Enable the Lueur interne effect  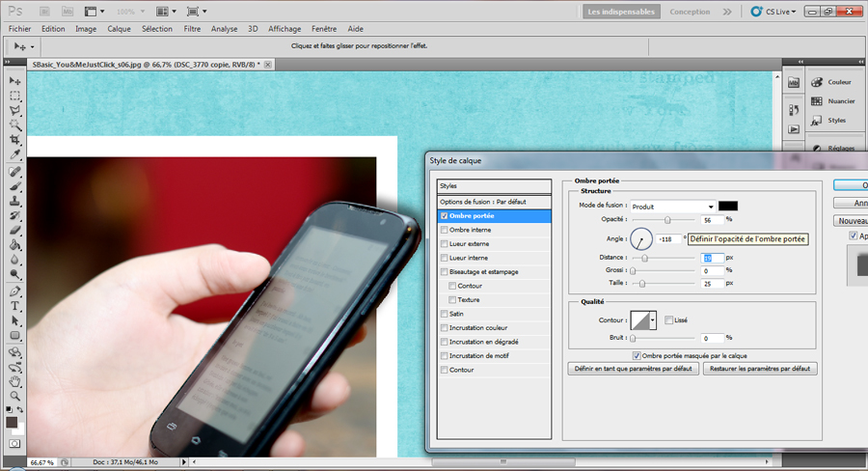(x=444, y=258)
